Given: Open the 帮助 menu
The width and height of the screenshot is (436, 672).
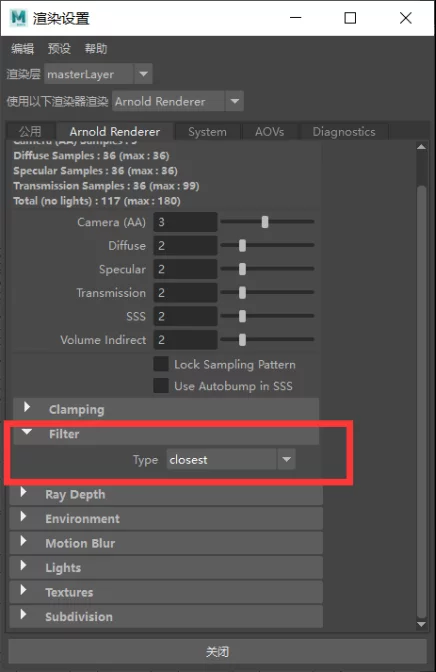Looking at the screenshot, I should tap(96, 49).
